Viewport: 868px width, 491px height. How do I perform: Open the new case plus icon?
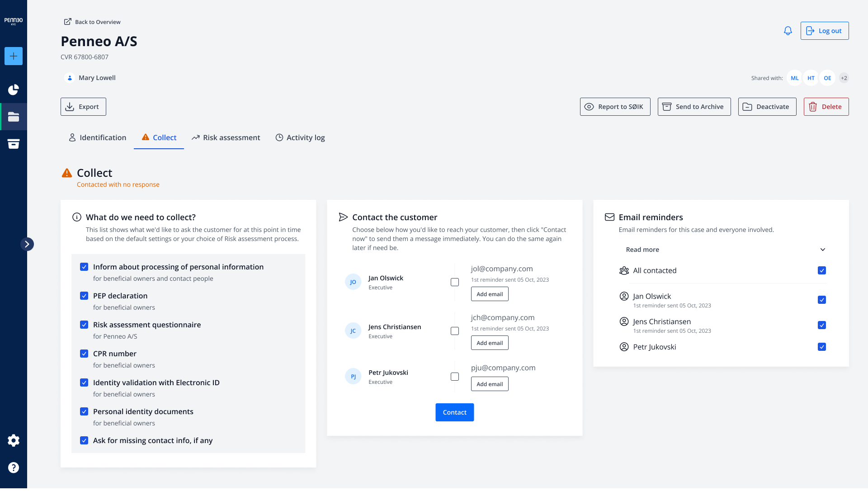(14, 56)
